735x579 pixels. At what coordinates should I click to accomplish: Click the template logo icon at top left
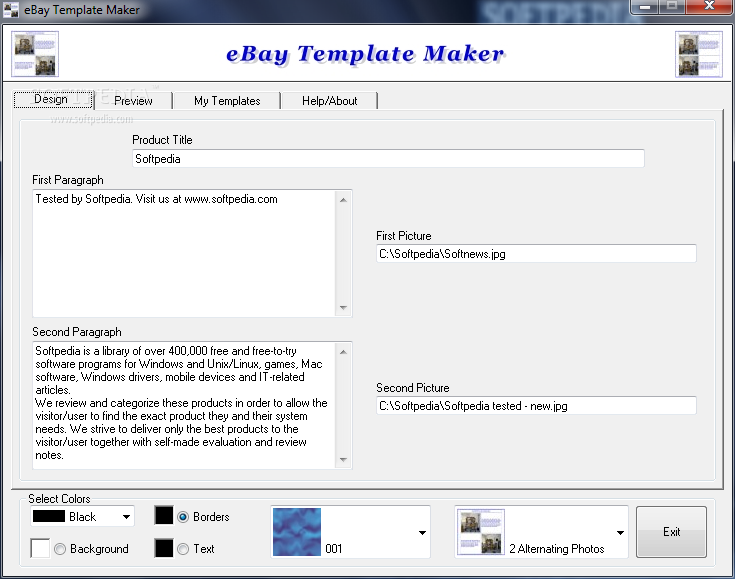click(x=35, y=53)
